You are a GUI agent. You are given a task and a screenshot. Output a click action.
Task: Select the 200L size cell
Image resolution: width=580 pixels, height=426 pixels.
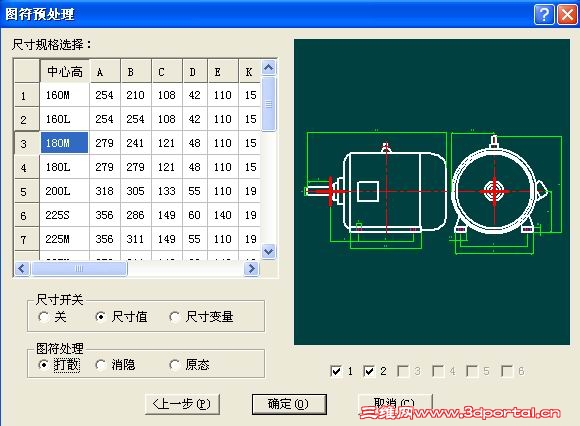tap(65, 191)
